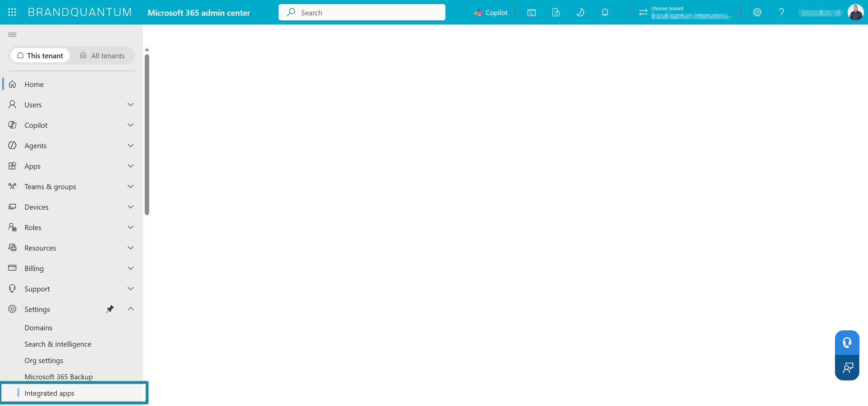The height and width of the screenshot is (406, 868).
Task: Click the Settings gear icon in sidebar
Action: (12, 309)
